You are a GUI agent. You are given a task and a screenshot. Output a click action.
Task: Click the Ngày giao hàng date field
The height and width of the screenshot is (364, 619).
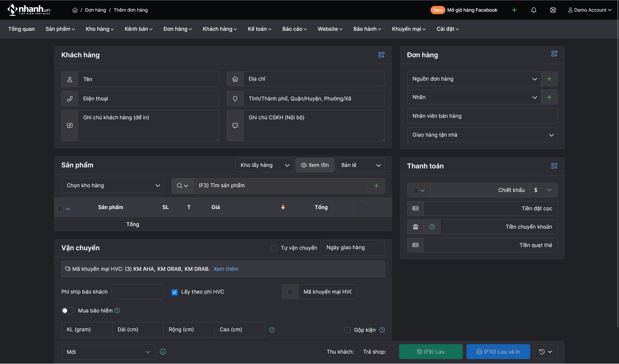353,248
